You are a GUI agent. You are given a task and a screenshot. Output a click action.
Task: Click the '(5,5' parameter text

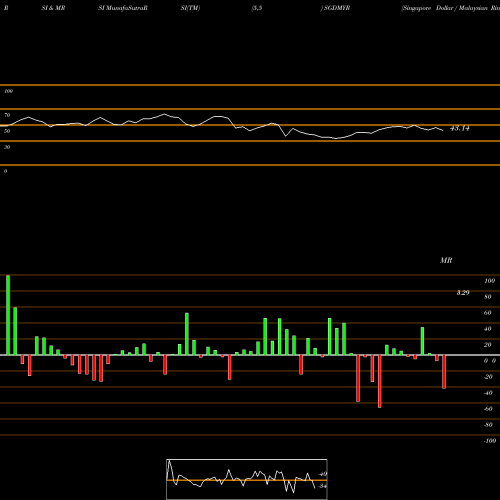[x=257, y=8]
